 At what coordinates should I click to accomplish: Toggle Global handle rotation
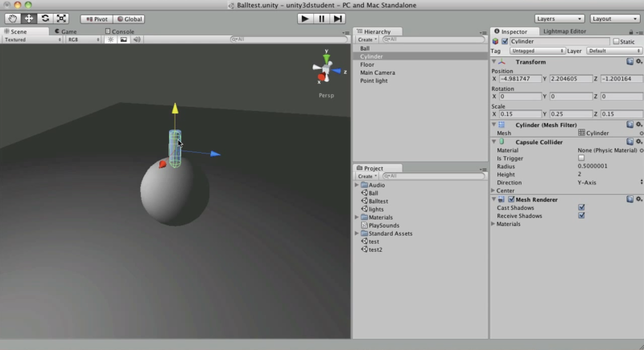tap(129, 19)
